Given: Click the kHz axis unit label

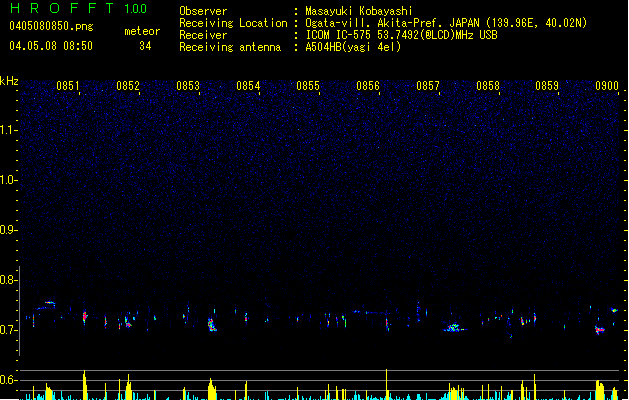Looking at the screenshot, I should pos(9,81).
